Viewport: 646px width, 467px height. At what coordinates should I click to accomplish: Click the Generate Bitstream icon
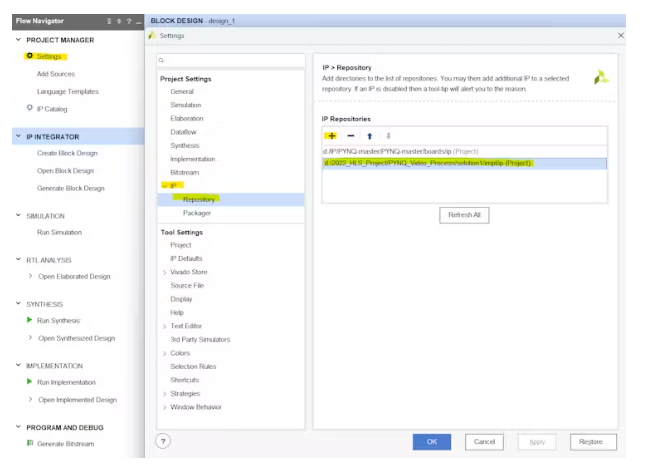click(29, 443)
